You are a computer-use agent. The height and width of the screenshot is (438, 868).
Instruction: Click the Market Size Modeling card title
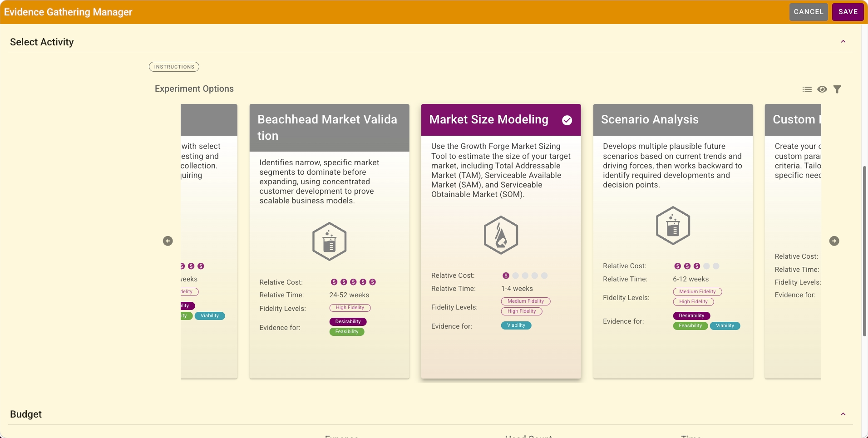(489, 119)
